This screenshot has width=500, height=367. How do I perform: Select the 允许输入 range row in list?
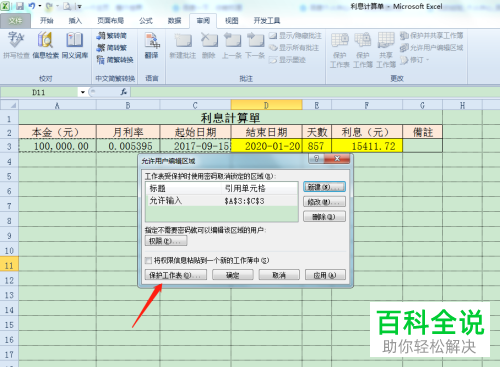point(222,201)
